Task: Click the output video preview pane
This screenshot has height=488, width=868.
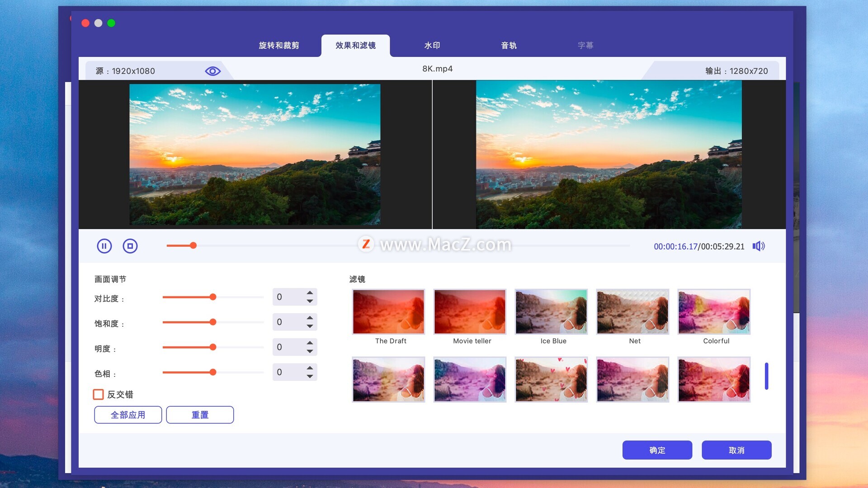Action: (x=609, y=155)
